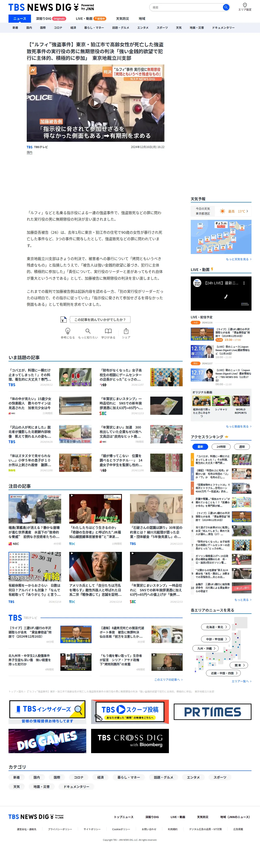Open the 近畿・中国・四国 area button
Viewport: 260px width, 868px height.
(223, 673)
